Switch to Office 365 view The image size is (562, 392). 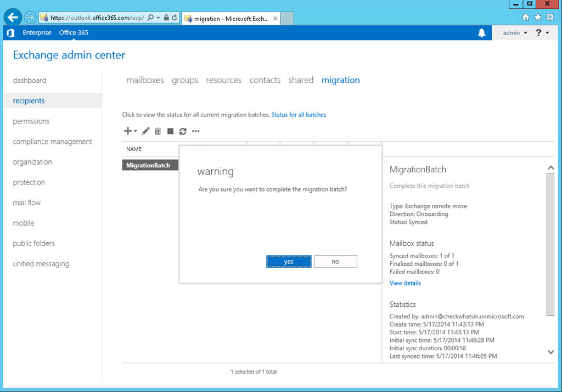coord(74,32)
